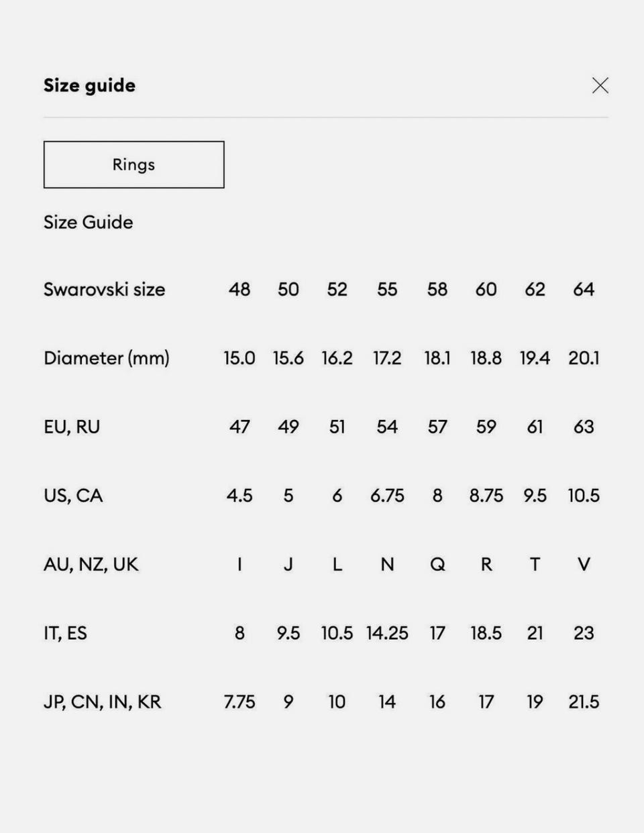Click the EU, RU row label

tap(72, 427)
